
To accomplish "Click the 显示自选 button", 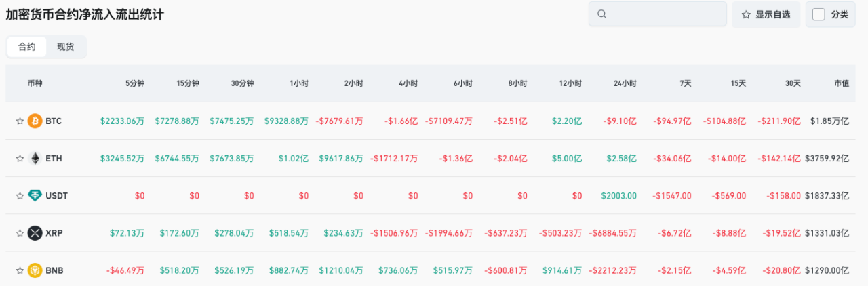I will (x=766, y=14).
